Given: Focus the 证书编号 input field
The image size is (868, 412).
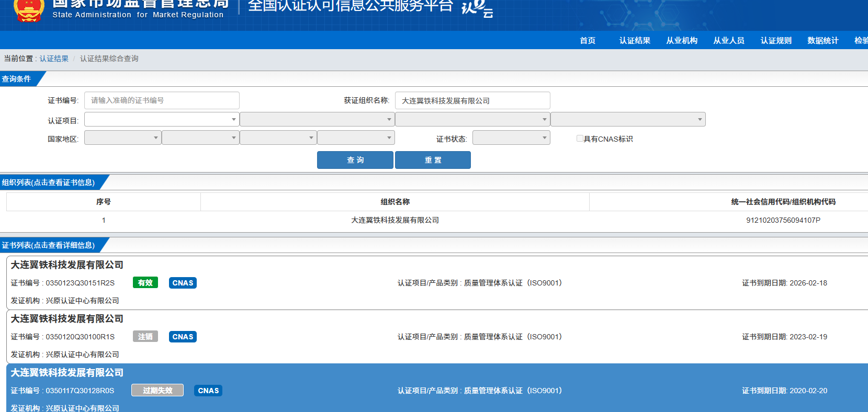Looking at the screenshot, I should (x=162, y=100).
